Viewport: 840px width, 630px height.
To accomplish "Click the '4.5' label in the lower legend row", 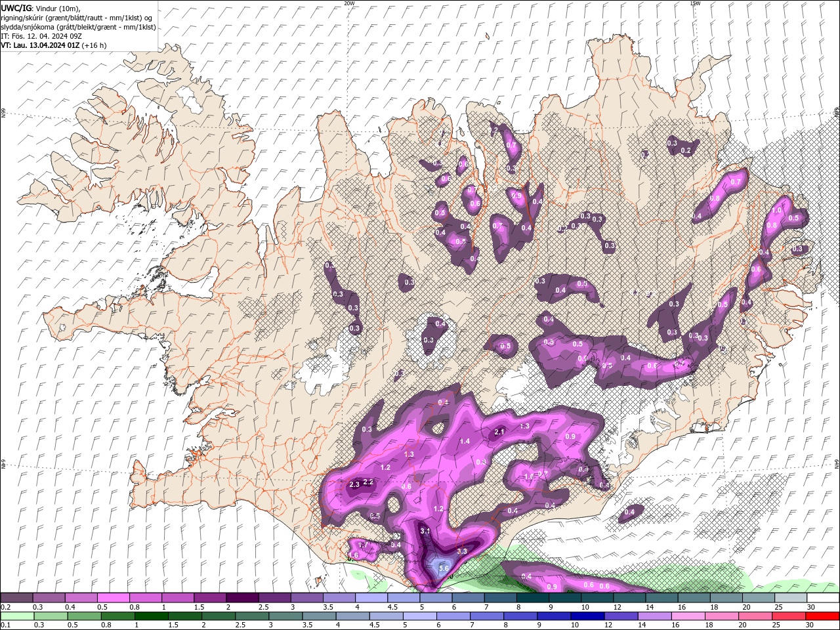I will click(x=375, y=625).
